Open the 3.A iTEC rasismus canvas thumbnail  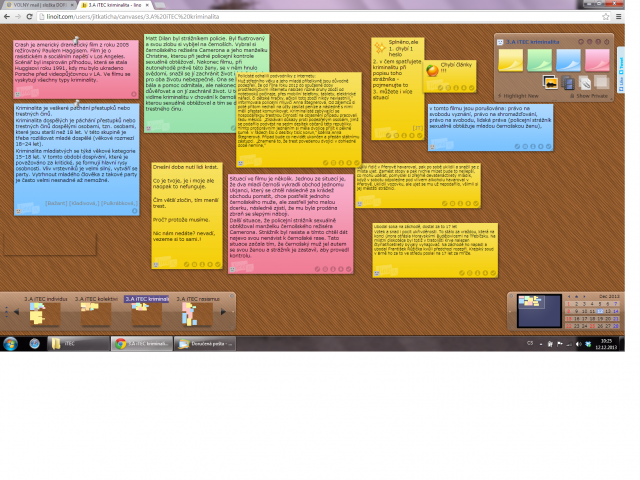point(198,314)
